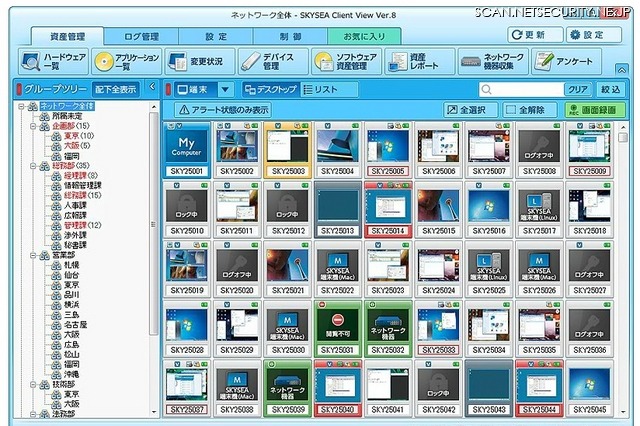640x426 pixels.
Task: Select 名古屋 group in tree
Action: 76,325
